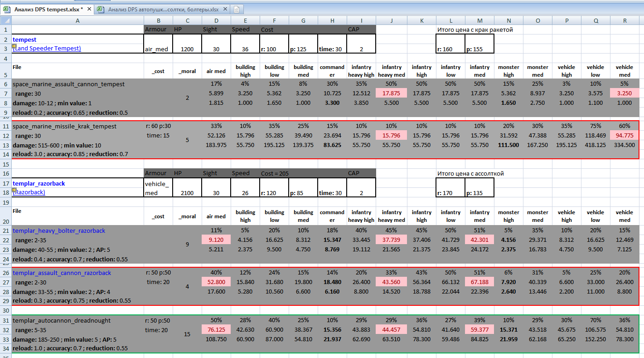
Task: Select the 'p: 155' total cell
Action: click(479, 49)
